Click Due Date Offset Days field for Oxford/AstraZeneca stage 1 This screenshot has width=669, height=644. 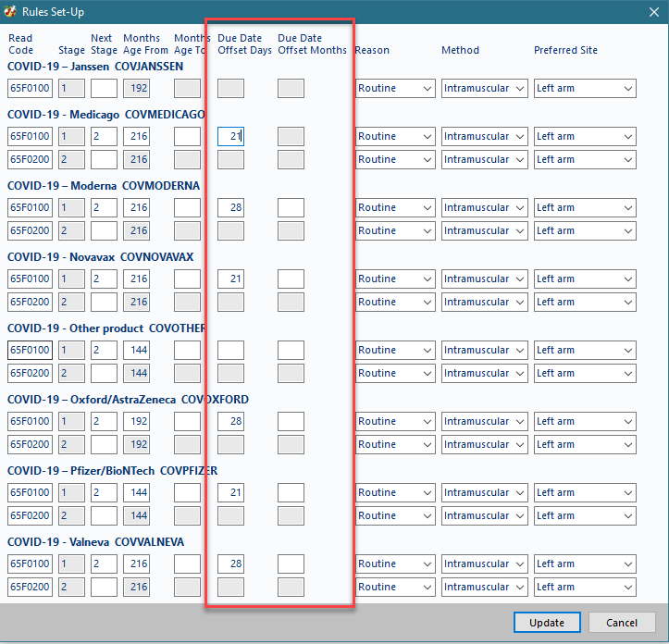[230, 422]
